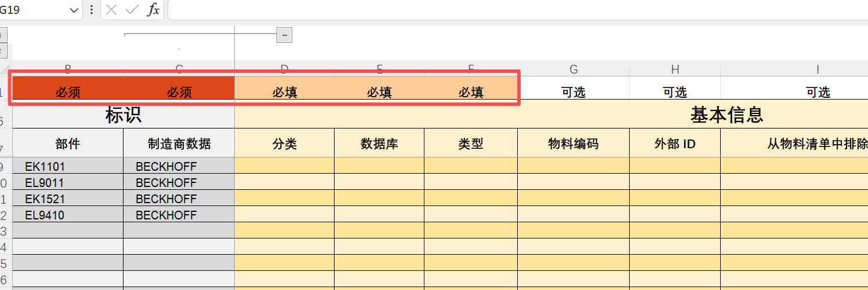Click the 基本信息 merged header cell

[x=726, y=115]
